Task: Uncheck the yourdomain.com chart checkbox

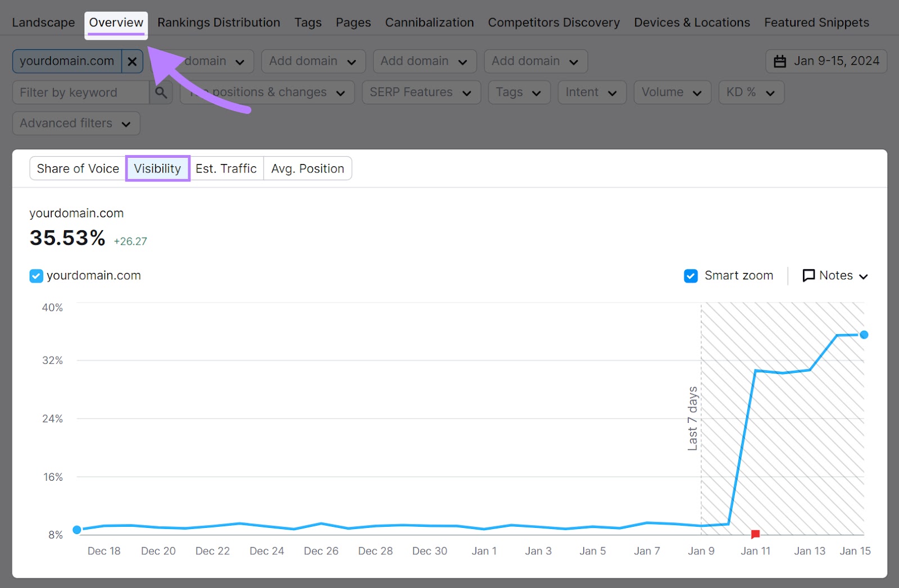Action: [36, 276]
